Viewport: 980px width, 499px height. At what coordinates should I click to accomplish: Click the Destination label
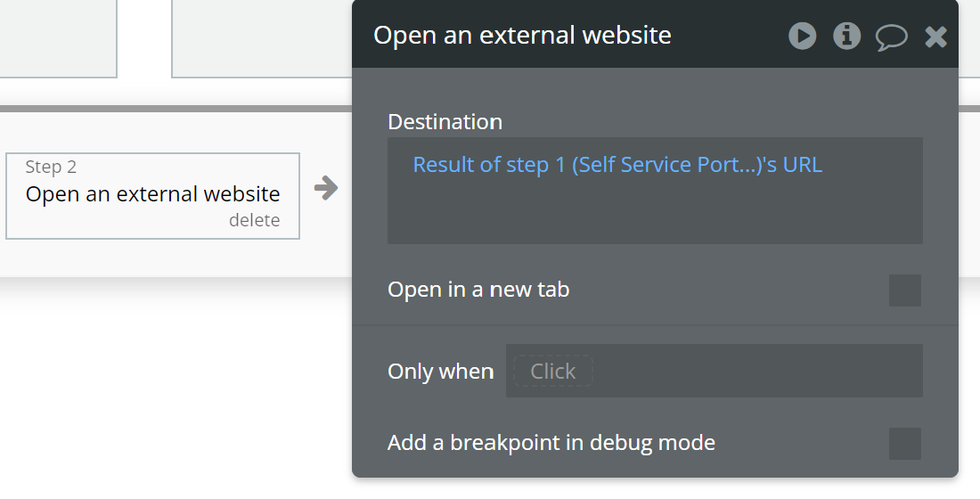click(x=445, y=122)
